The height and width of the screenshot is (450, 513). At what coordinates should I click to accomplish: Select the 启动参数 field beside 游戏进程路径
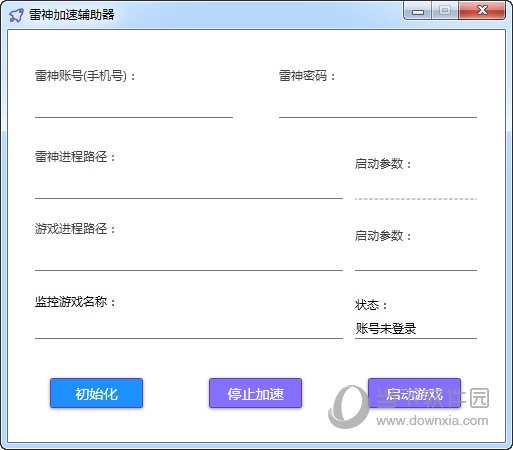pyautogui.click(x=416, y=261)
